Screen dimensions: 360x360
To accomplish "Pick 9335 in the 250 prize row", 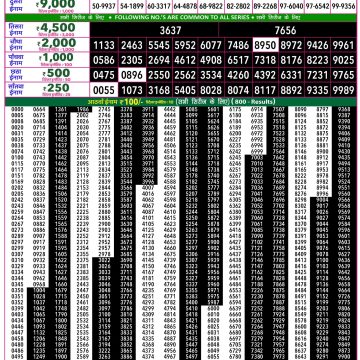I will click(x=317, y=90).
